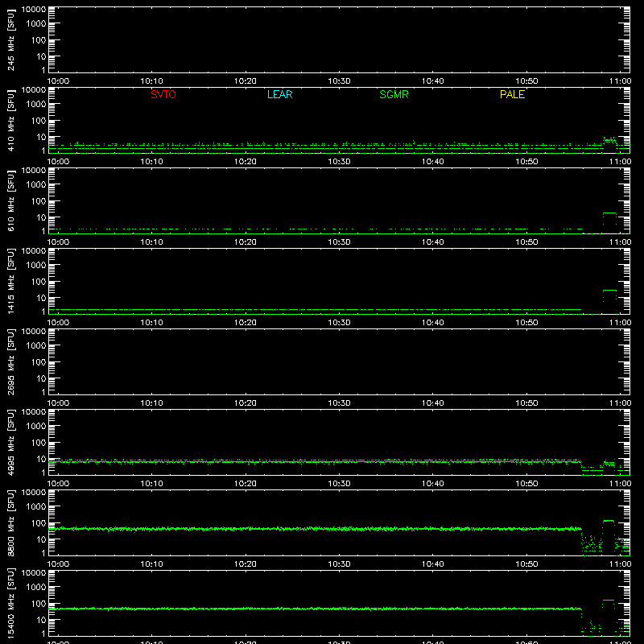
Task: Click the 10:20 label under the 4995 MHz plot
Action: 246,484
